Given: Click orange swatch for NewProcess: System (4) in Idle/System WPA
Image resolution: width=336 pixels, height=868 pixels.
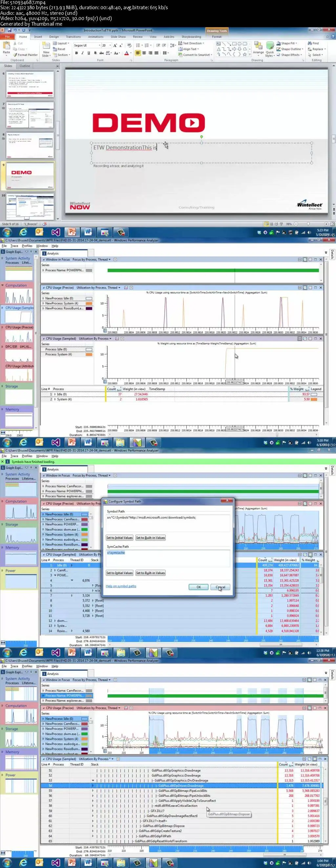Looking at the screenshot, I should [89, 303].
